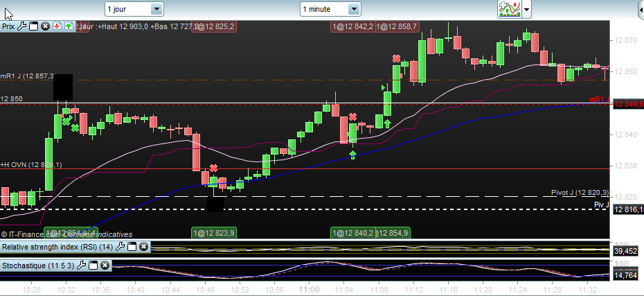This screenshot has width=644, height=296.
Task: Click the 12 830 price axis label
Action: click(x=625, y=166)
